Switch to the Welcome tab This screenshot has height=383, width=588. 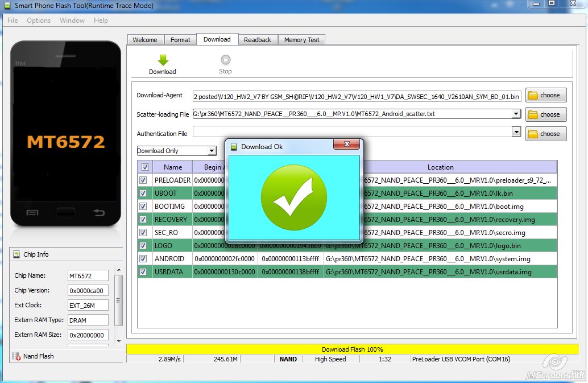tap(145, 40)
